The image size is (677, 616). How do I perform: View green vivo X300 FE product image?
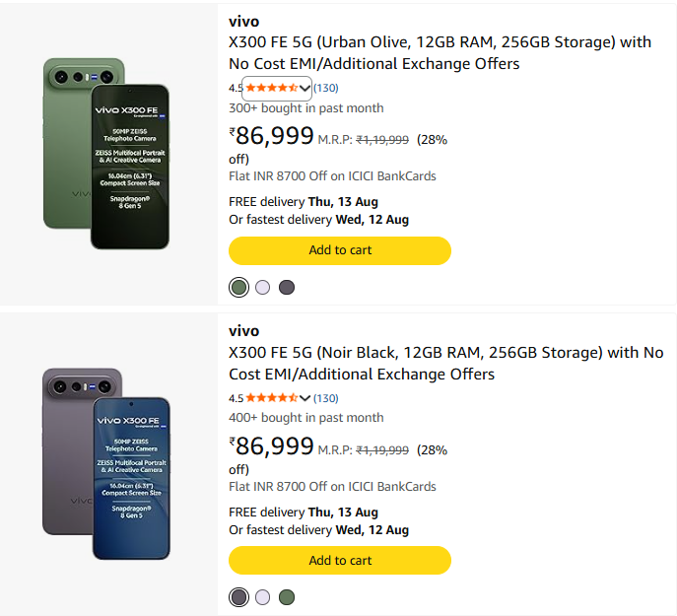point(106,154)
